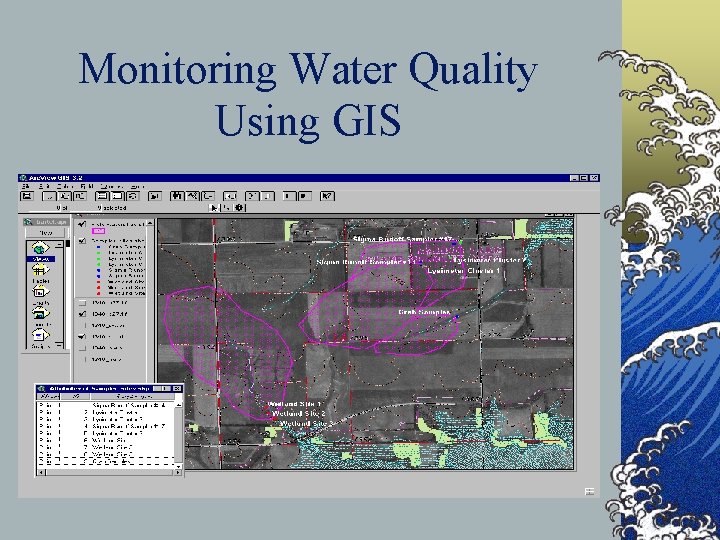Click the magenta polygon legend swatch
Viewport: 720px width, 540px height.
tap(99, 231)
